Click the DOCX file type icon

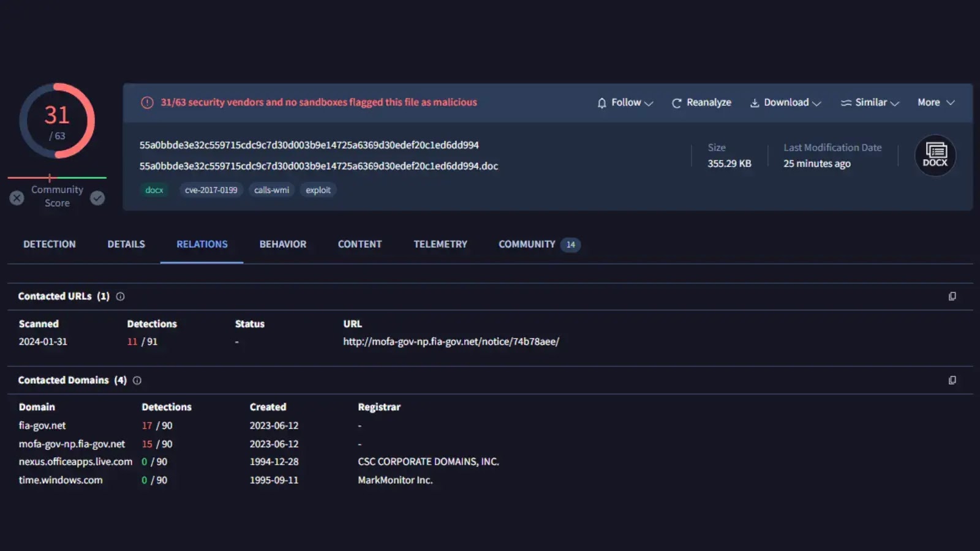tap(935, 155)
